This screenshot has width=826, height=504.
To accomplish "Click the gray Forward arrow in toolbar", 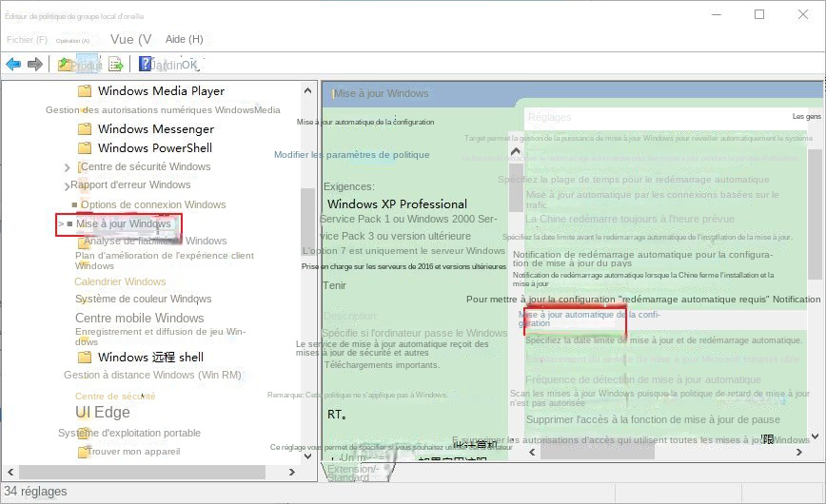I will (x=35, y=65).
